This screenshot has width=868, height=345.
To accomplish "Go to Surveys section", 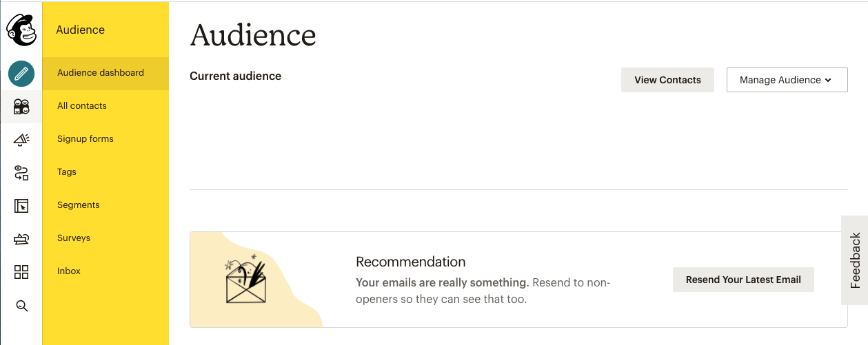I will [x=74, y=238].
